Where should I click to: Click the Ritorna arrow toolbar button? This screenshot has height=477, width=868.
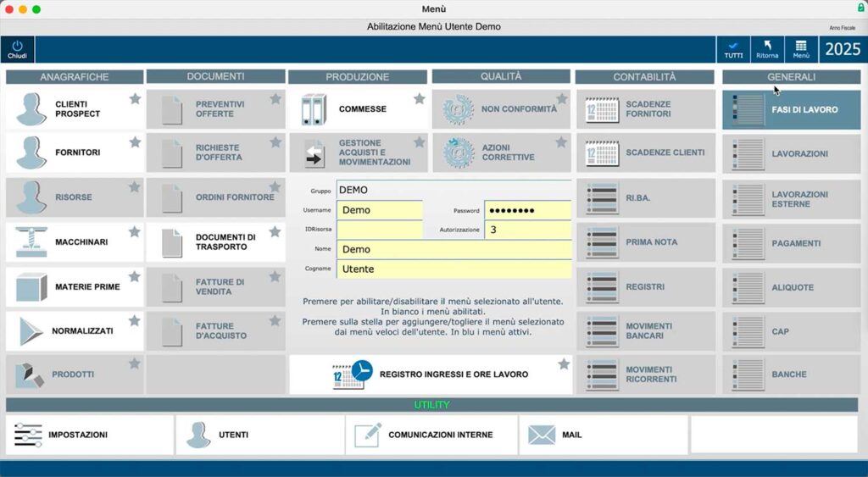coord(767,49)
